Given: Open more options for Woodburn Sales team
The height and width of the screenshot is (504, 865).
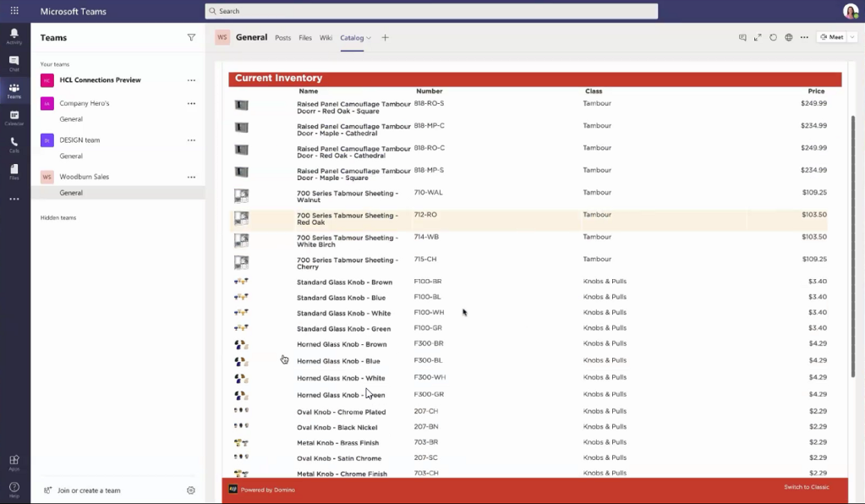Looking at the screenshot, I should click(x=191, y=177).
